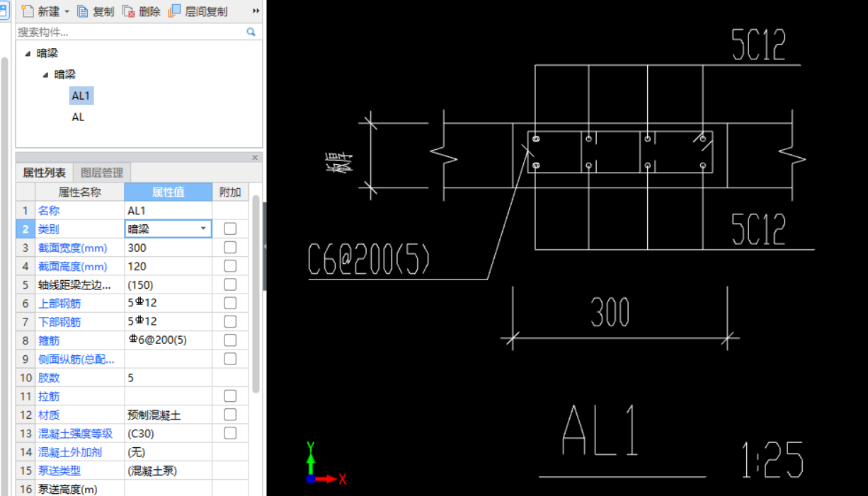Toggle 附加 checkbox for 上部钢筋 row

click(x=230, y=303)
